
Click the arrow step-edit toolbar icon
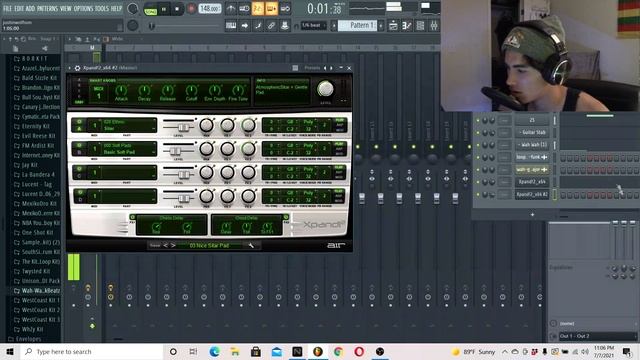pyautogui.click(x=244, y=26)
